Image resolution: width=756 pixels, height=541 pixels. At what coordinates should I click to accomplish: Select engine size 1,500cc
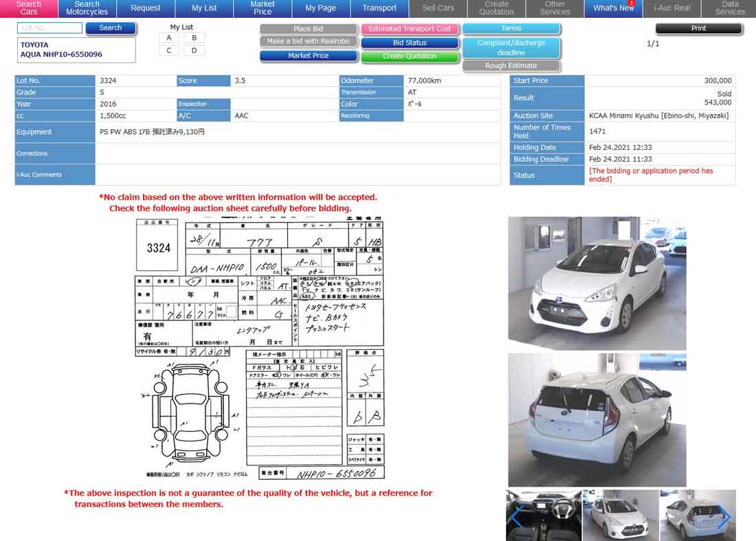113,115
